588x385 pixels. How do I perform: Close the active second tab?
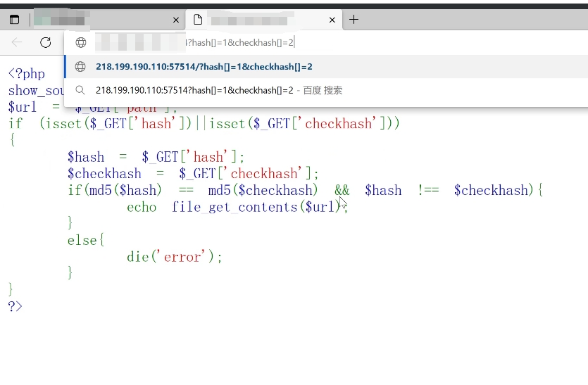pos(332,20)
